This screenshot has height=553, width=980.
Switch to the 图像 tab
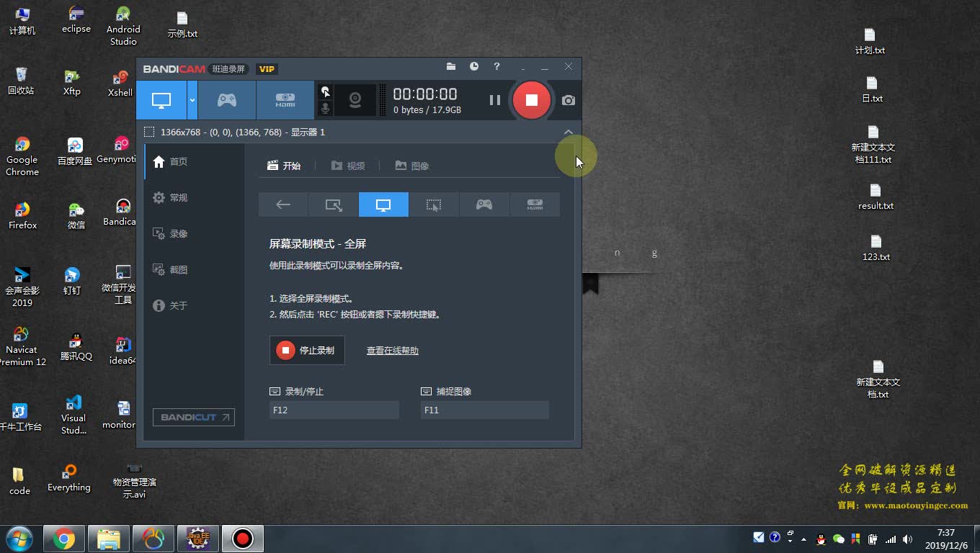coord(412,166)
